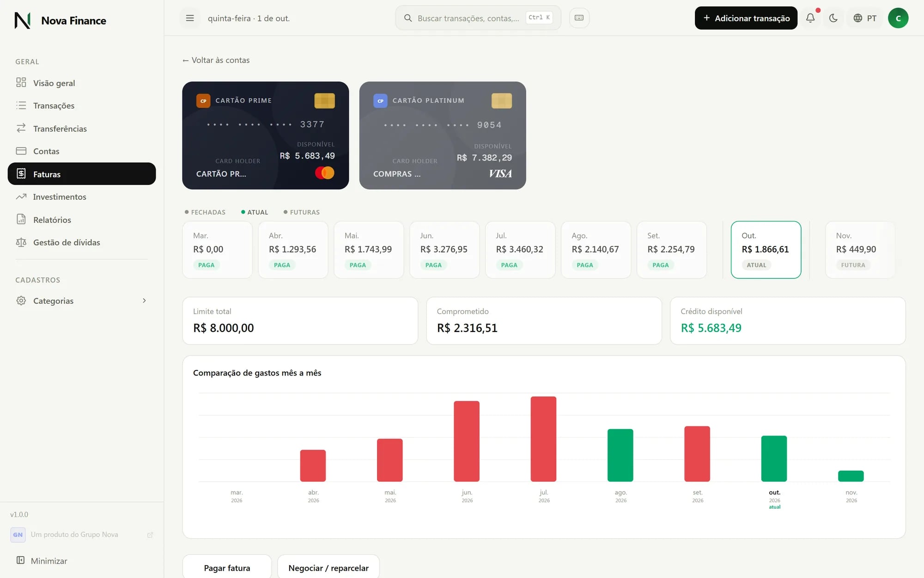Viewport: 924px width, 578px height.
Task: Go back via Voltar às contas link
Action: (x=216, y=60)
